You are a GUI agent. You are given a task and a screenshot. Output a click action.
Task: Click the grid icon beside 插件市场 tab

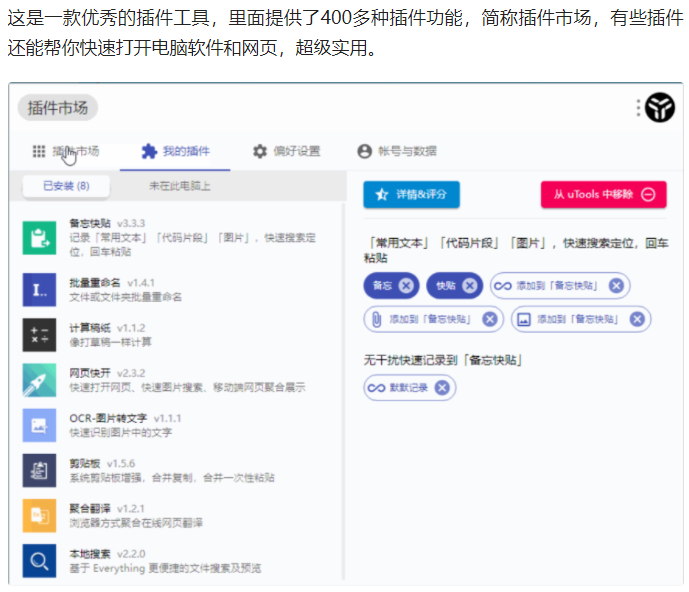coord(39,151)
